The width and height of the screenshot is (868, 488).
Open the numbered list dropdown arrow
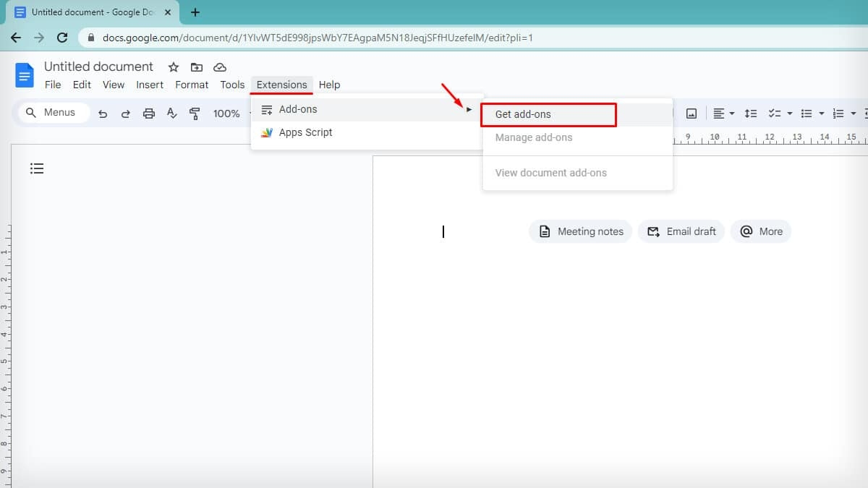coord(854,113)
